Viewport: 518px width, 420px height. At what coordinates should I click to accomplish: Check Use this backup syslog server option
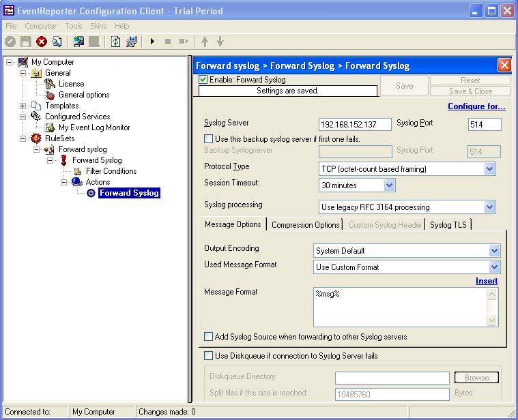click(x=208, y=138)
